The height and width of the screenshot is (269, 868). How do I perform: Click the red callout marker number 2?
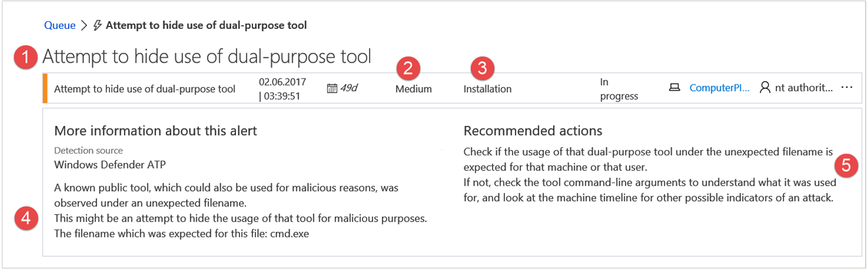(408, 69)
